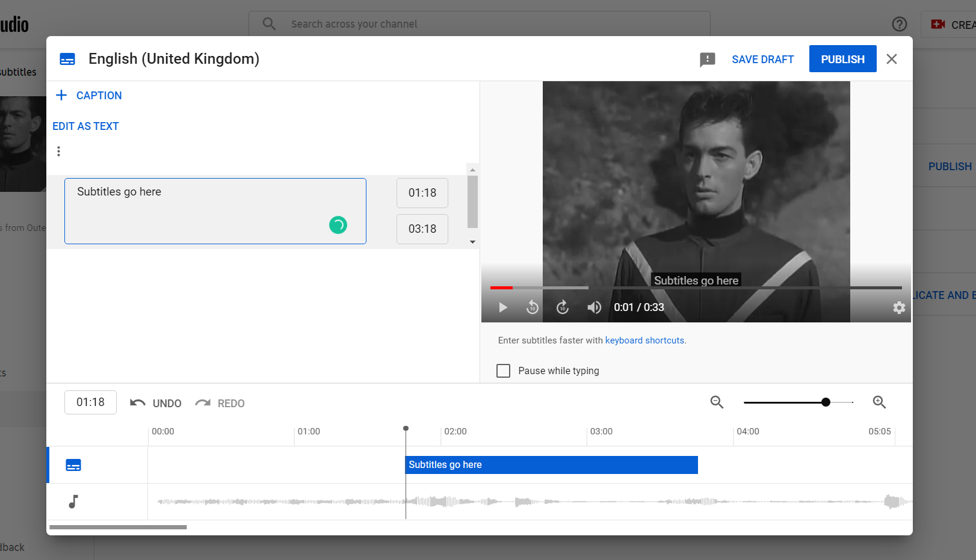Click the audio track music note icon
Image resolution: width=976 pixels, height=560 pixels.
pos(73,501)
